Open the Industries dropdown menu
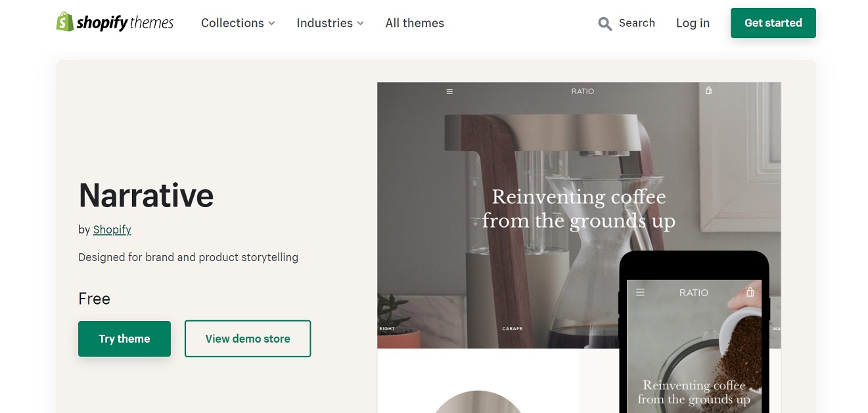868x413 pixels. [x=330, y=23]
